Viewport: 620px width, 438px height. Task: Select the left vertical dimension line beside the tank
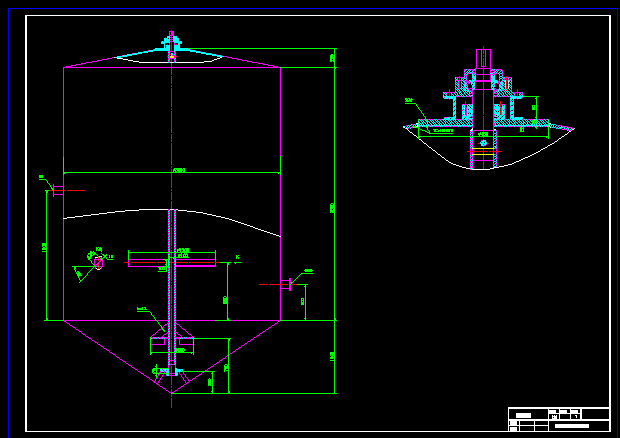[x=46, y=250]
